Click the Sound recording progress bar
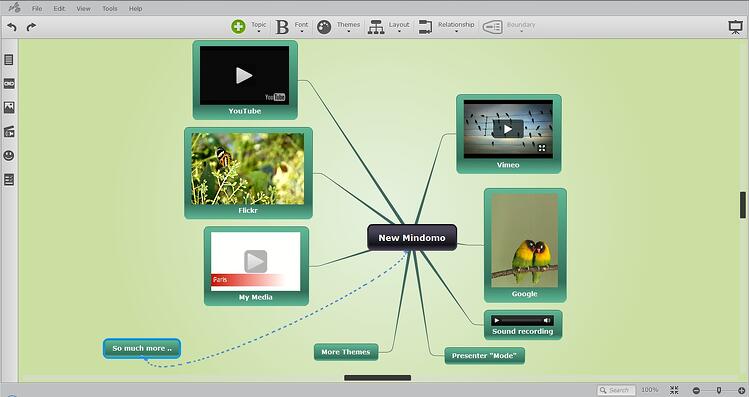The image size is (749, 397). pyautogui.click(x=521, y=321)
